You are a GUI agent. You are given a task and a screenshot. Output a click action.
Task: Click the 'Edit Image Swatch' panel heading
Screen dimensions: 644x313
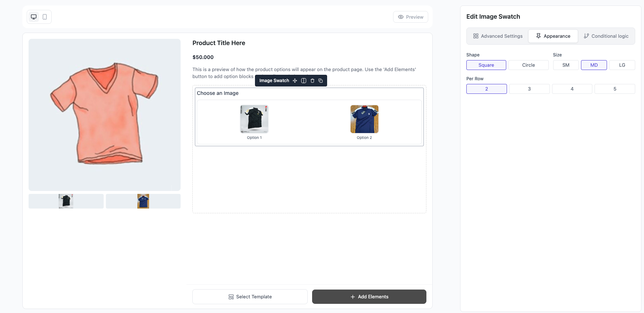click(493, 16)
